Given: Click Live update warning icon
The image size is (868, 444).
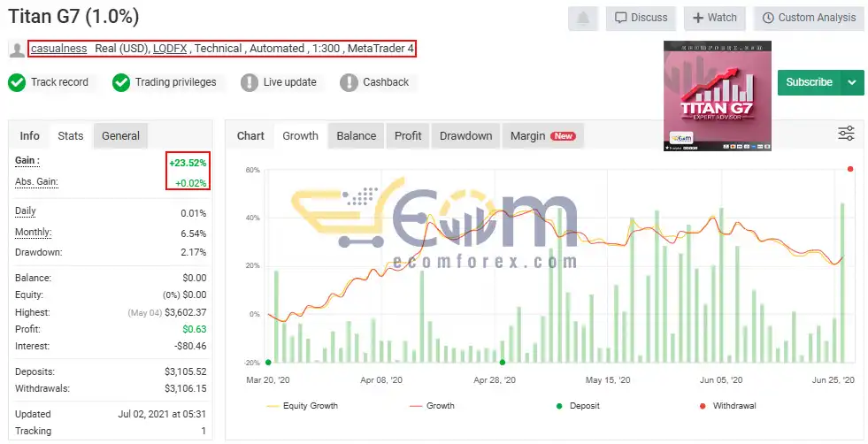Looking at the screenshot, I should coord(250,82).
